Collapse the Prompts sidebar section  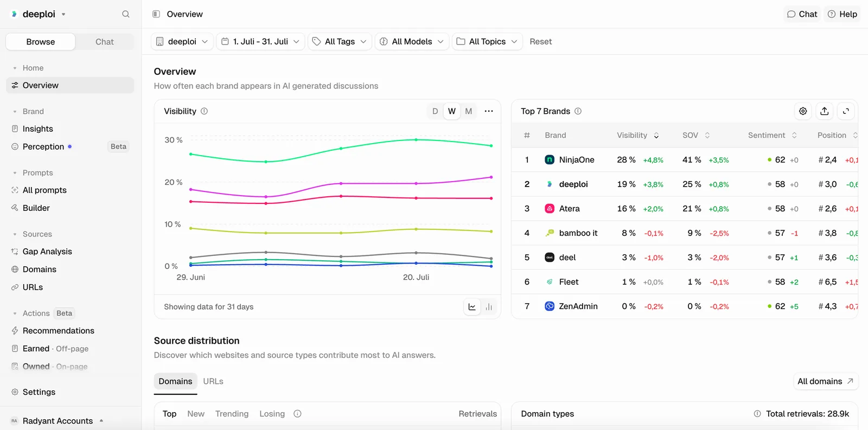(x=33, y=173)
